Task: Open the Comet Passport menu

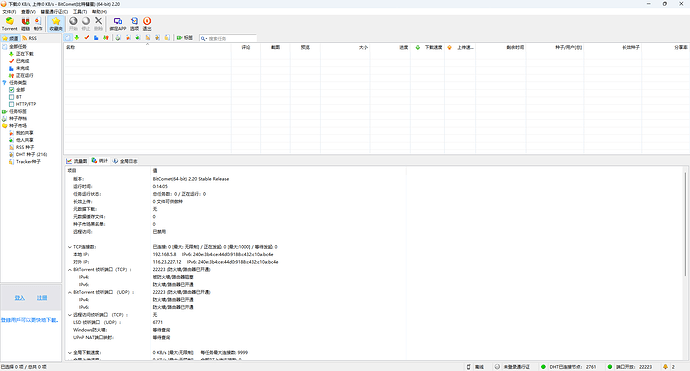Action: pos(55,11)
